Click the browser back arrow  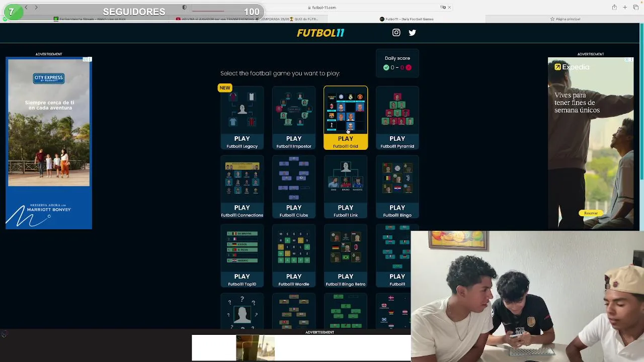point(26,8)
